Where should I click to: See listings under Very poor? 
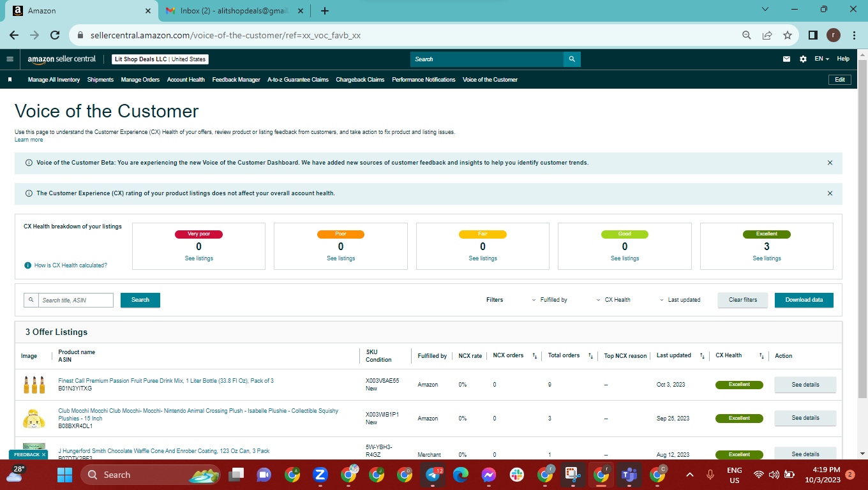198,258
